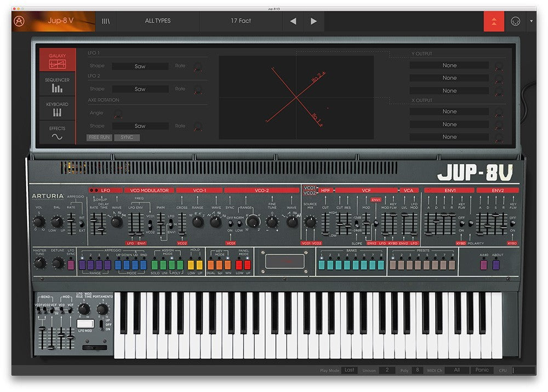
Task: Open Axe Rotation Shape Saw dropdown
Action: [x=140, y=126]
